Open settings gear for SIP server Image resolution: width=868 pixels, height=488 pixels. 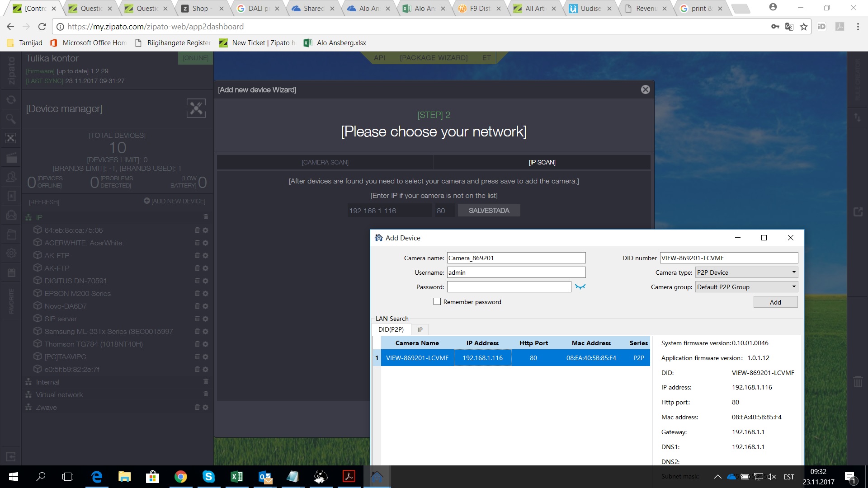click(x=206, y=319)
